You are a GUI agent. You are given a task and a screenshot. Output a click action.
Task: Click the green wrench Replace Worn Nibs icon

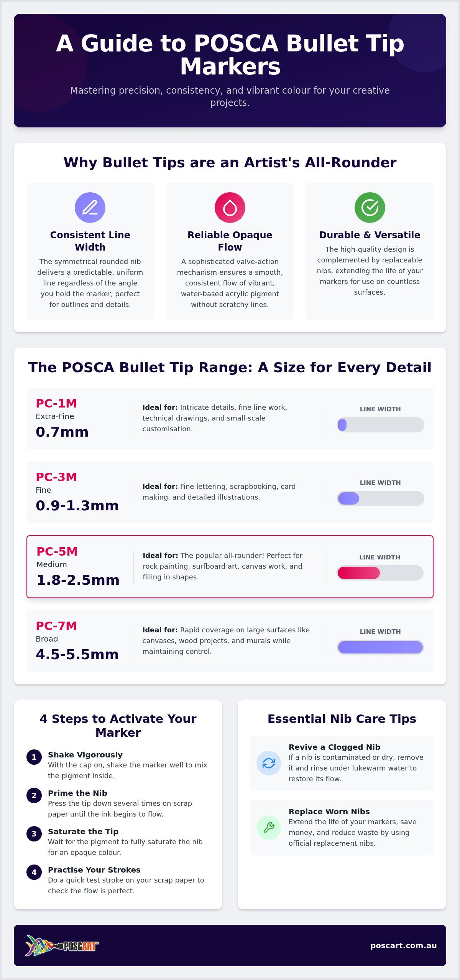[x=269, y=828]
